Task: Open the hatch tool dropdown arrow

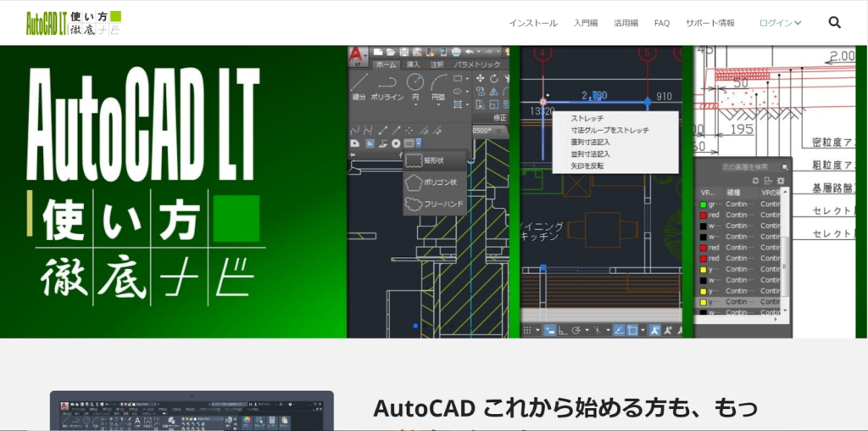Action: pos(467,104)
